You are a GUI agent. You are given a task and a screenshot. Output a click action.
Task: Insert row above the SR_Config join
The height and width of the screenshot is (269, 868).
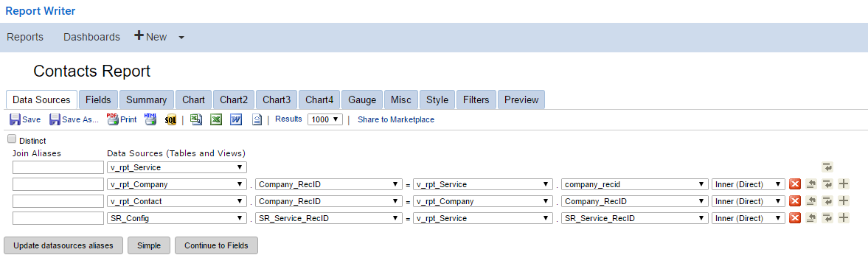click(x=811, y=218)
